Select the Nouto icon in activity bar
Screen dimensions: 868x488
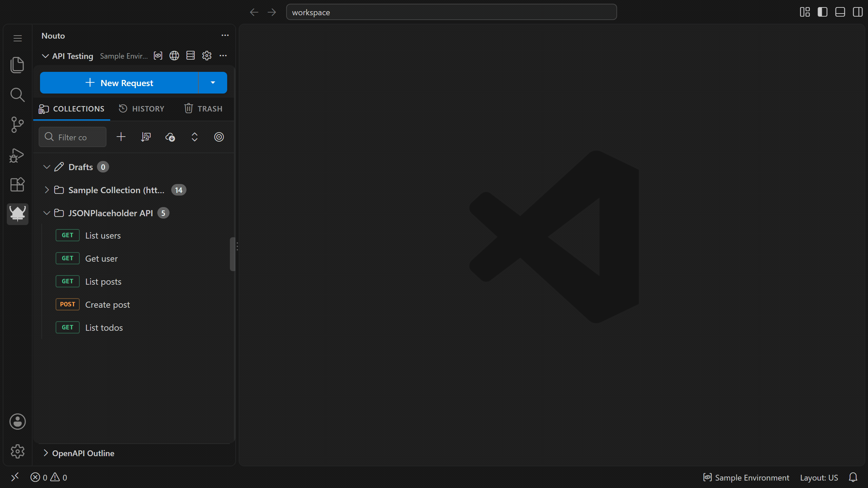coord(17,214)
